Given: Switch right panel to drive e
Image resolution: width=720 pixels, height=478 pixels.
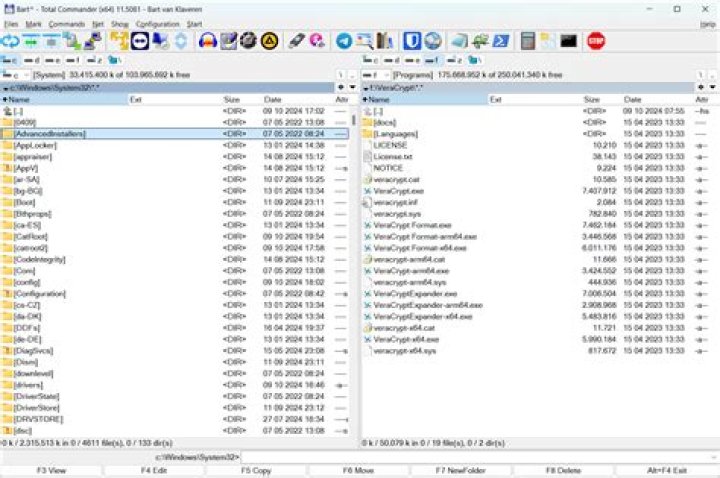Looking at the screenshot, I should [412, 60].
